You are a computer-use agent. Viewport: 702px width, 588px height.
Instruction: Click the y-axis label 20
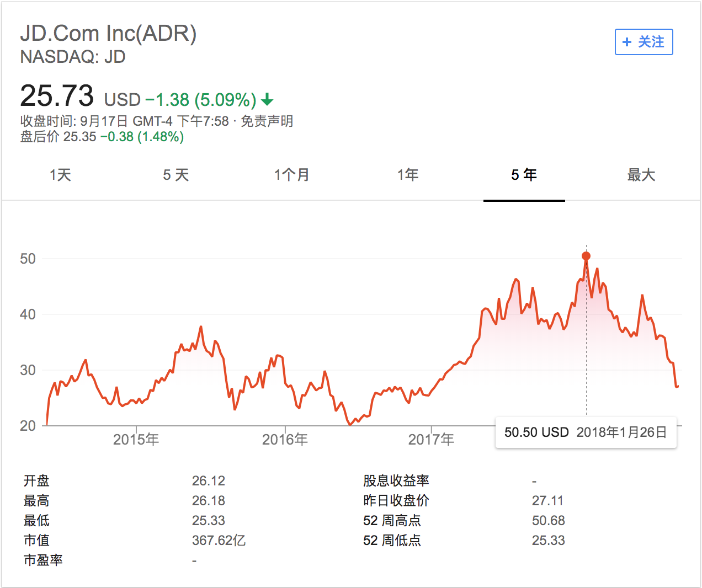pos(28,426)
